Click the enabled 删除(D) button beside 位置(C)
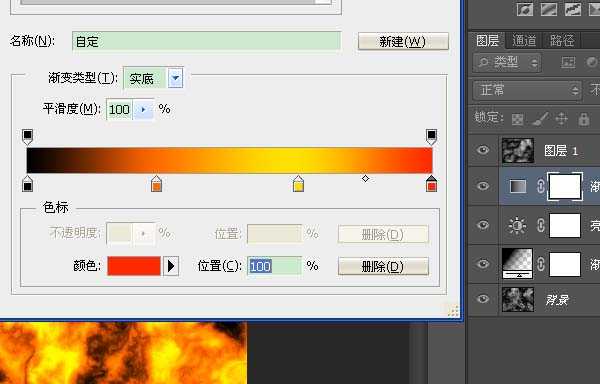This screenshot has height=384, width=600. point(383,267)
